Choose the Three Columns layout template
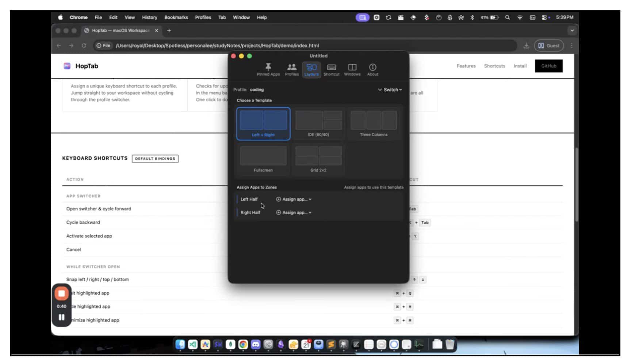The image size is (631, 364). (x=374, y=124)
